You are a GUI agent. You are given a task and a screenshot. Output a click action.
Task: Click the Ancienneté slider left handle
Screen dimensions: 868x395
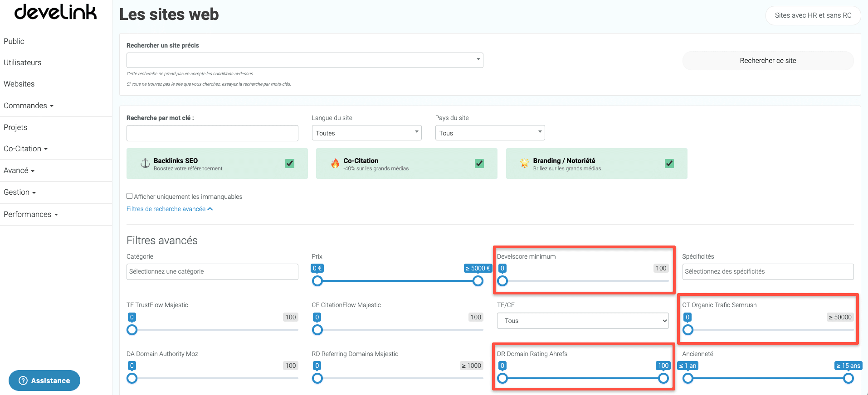tap(688, 378)
